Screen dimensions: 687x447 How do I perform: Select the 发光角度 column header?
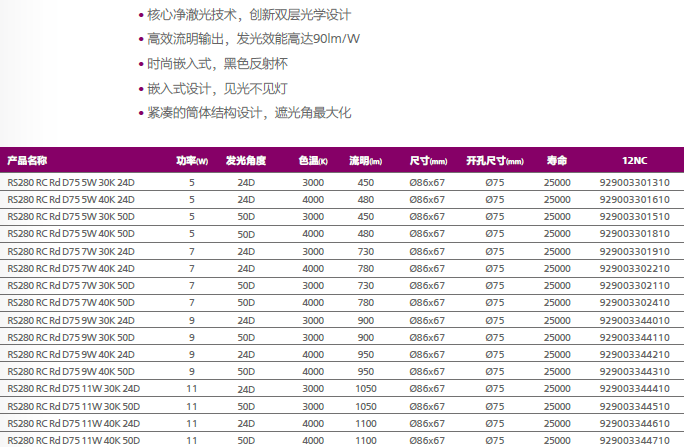[x=246, y=160]
